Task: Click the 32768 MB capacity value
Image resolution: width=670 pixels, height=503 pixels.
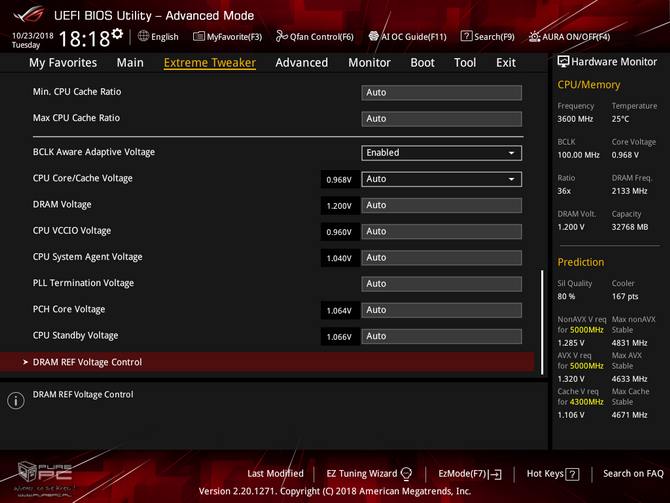Action: (630, 227)
